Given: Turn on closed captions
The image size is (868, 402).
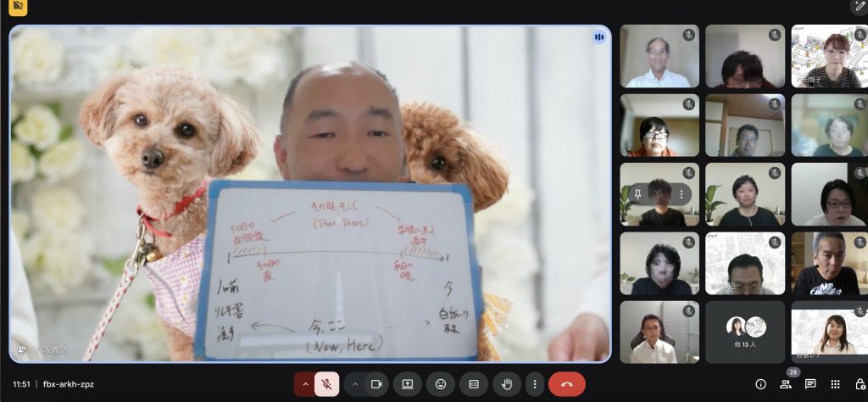Looking at the screenshot, I should tap(474, 384).
